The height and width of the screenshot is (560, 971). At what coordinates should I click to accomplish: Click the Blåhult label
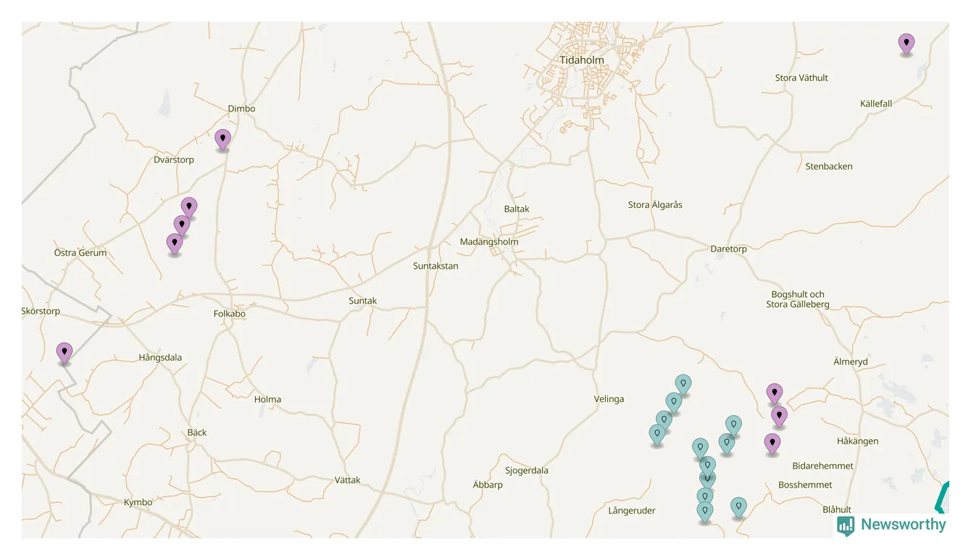[x=837, y=510]
